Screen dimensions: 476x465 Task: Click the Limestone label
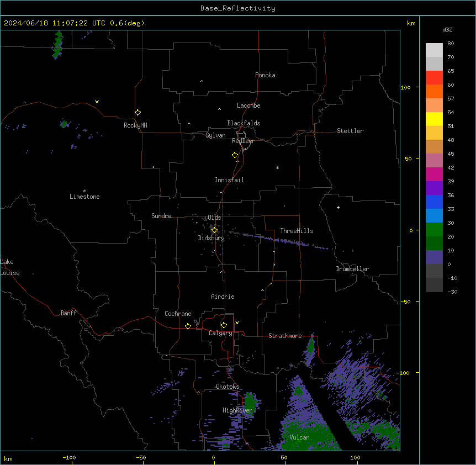point(84,197)
